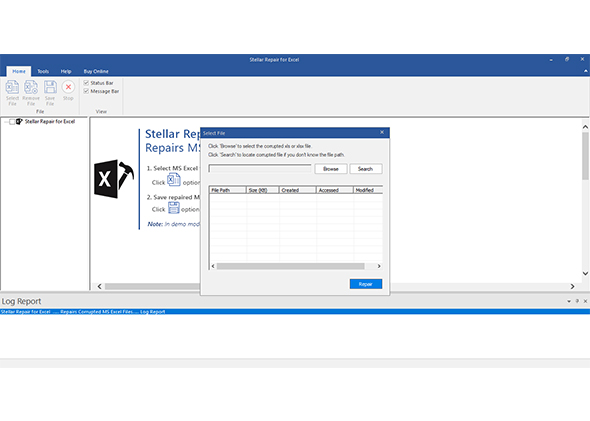
Task: Click the dialog file list left scroll arrow
Action: [x=213, y=266]
